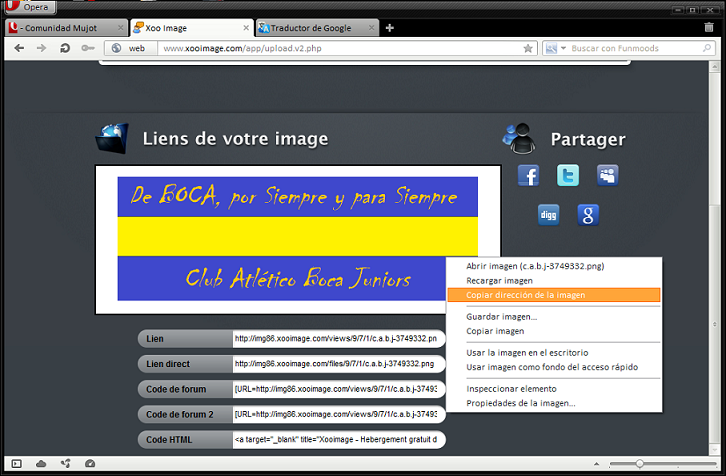Open Opera Link cloud icon in status bar
726x476 pixels.
pos(41,463)
